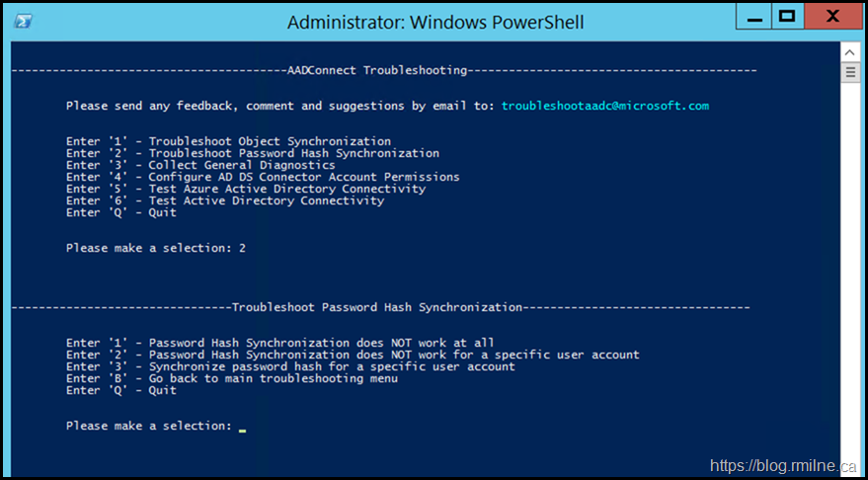Click Configure AD DS Connector Account Permissions line
This screenshot has width=868, height=480.
(x=263, y=177)
